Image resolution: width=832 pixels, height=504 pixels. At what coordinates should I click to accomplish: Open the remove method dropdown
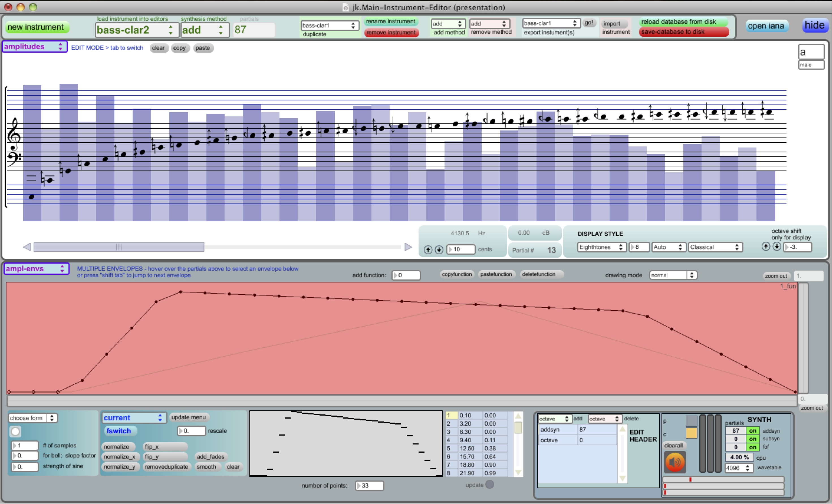pyautogui.click(x=489, y=24)
